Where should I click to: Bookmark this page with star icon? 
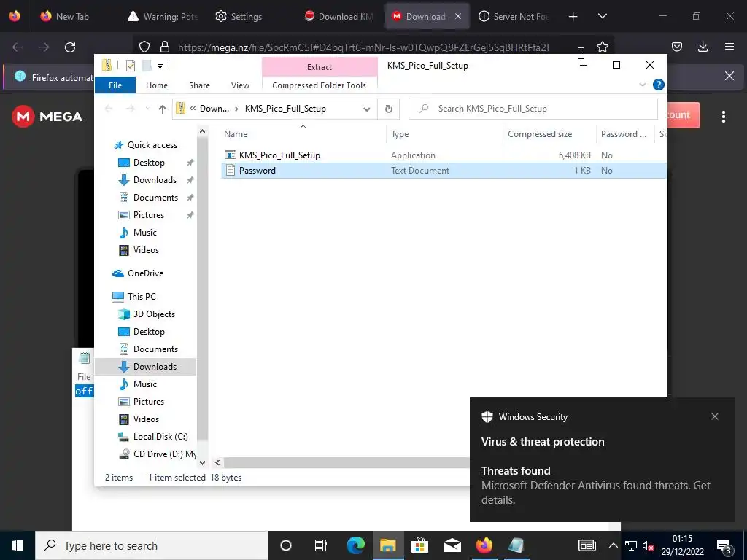pos(602,47)
